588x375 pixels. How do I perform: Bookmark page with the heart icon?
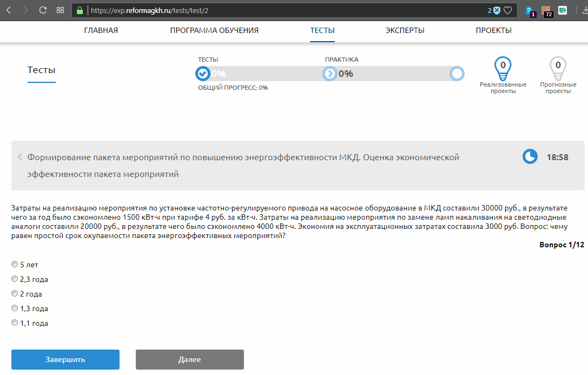507,10
